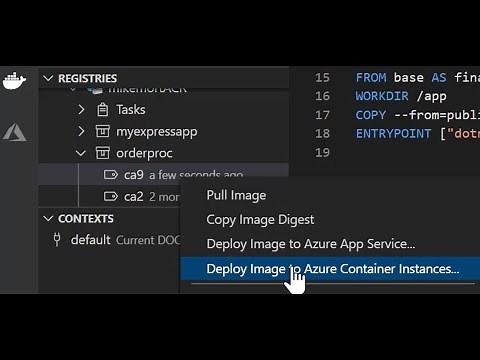The image size is (480, 360).
Task: Click the plug icon beside default context
Action: tap(57, 240)
